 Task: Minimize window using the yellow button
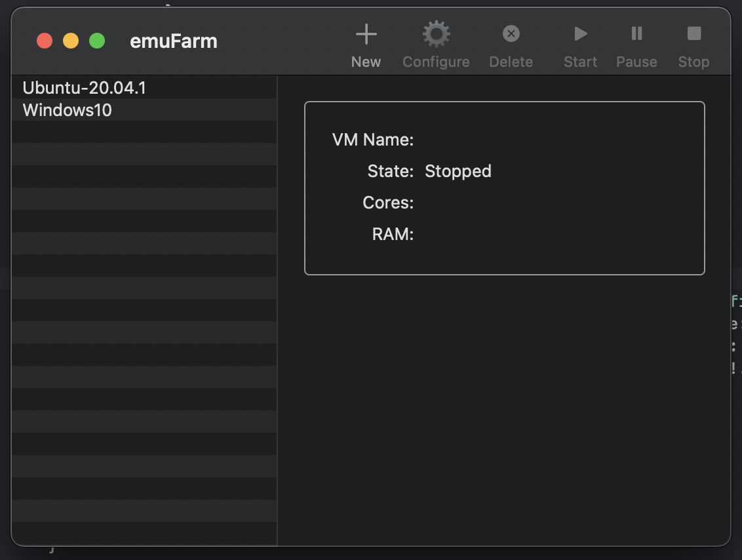(x=71, y=41)
